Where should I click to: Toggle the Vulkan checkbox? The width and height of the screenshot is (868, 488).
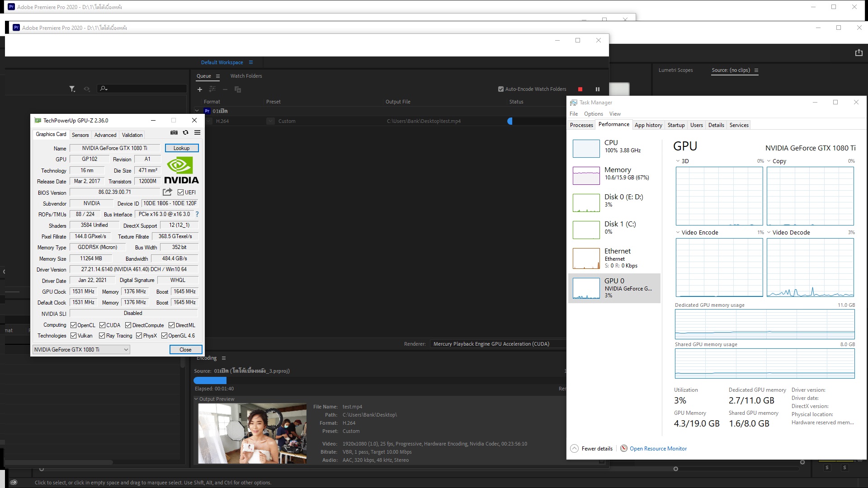pyautogui.click(x=73, y=336)
